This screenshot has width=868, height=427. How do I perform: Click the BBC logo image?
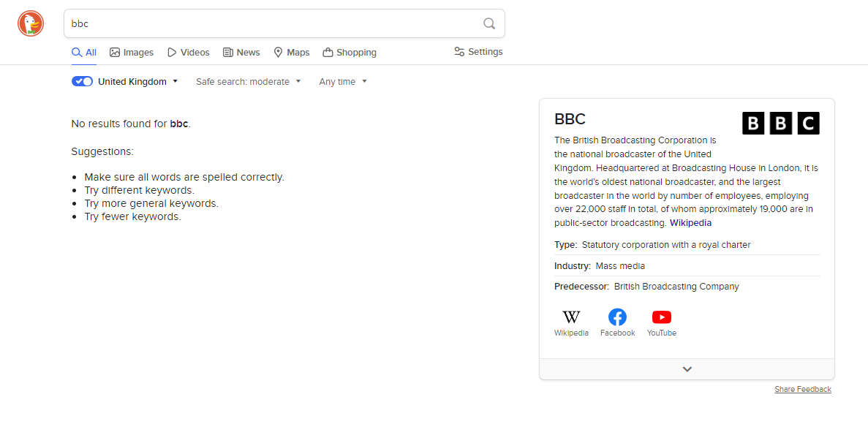(780, 123)
